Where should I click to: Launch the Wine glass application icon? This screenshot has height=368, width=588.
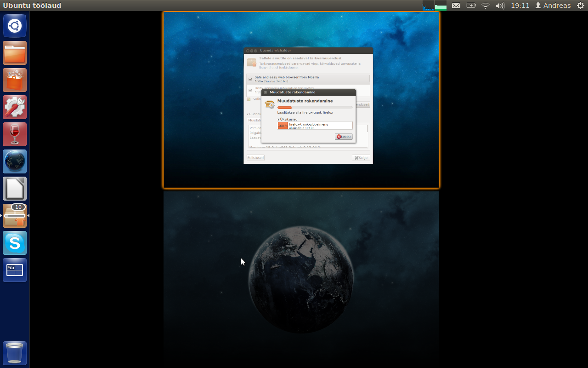tap(15, 134)
